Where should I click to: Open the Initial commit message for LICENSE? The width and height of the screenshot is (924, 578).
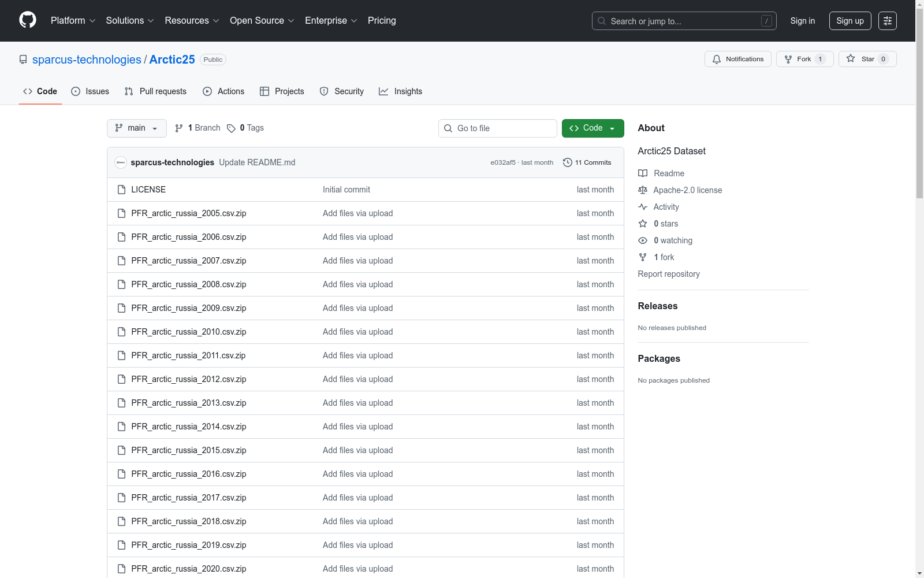pyautogui.click(x=346, y=190)
